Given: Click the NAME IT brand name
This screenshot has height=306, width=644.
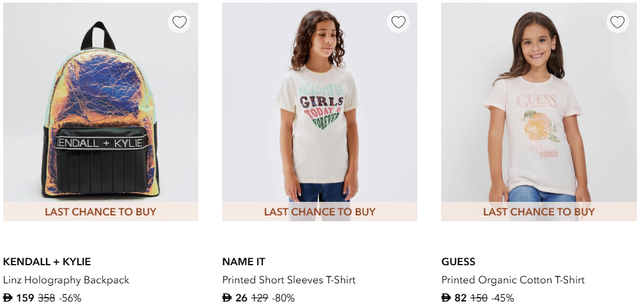Looking at the screenshot, I should 244,262.
